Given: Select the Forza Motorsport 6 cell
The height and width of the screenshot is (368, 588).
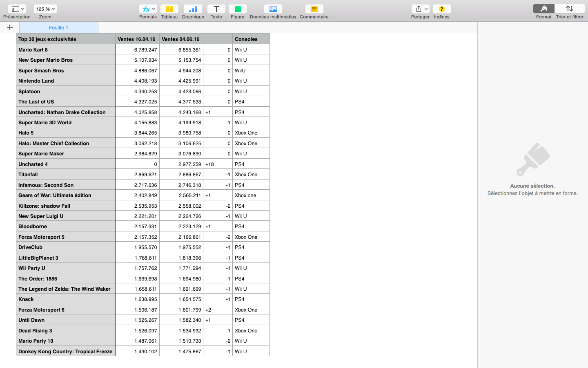Looking at the screenshot, I should 66,310.
